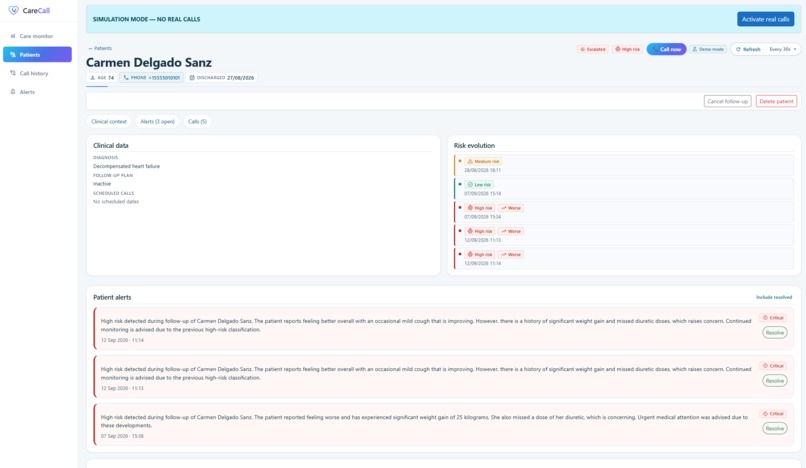Resolve the alert from 12 Sep 11:13
Screen dimensions: 806x468
pyautogui.click(x=775, y=381)
